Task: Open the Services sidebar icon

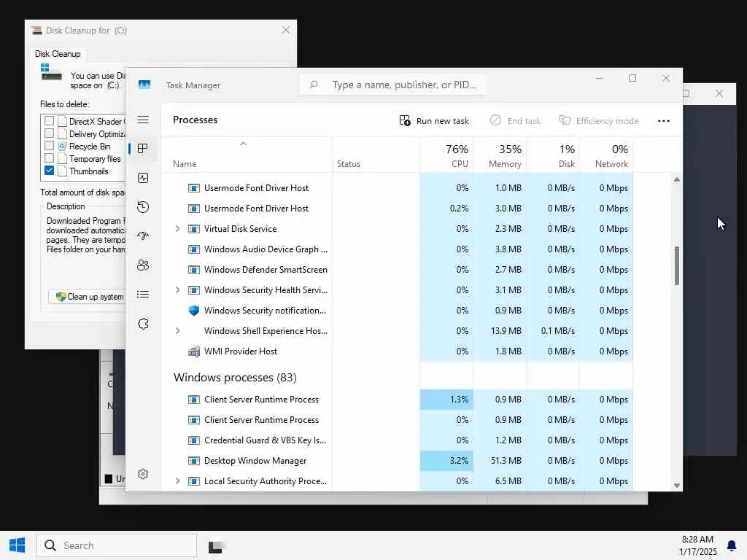Action: (143, 324)
